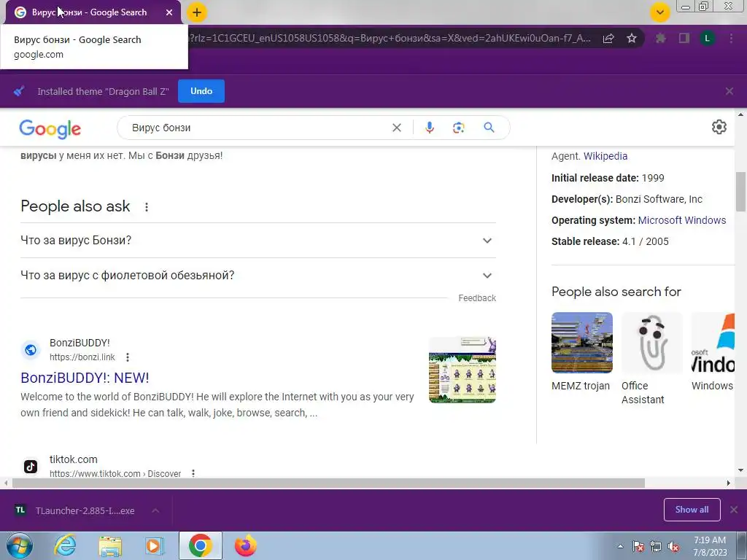Switch to Chrome taskbar button

pos(200,545)
